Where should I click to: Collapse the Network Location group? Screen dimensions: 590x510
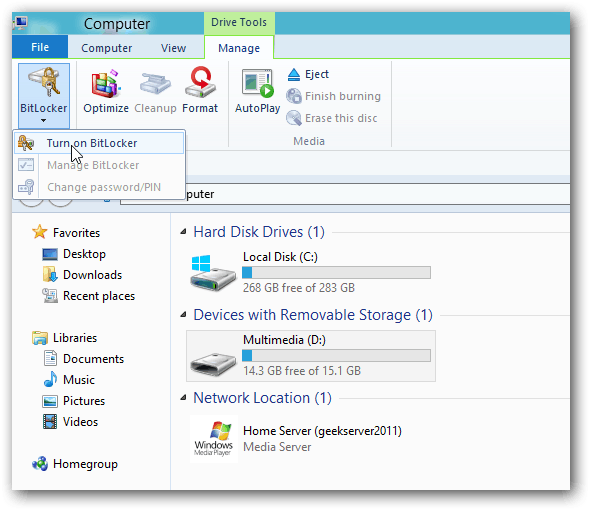pyautogui.click(x=184, y=397)
